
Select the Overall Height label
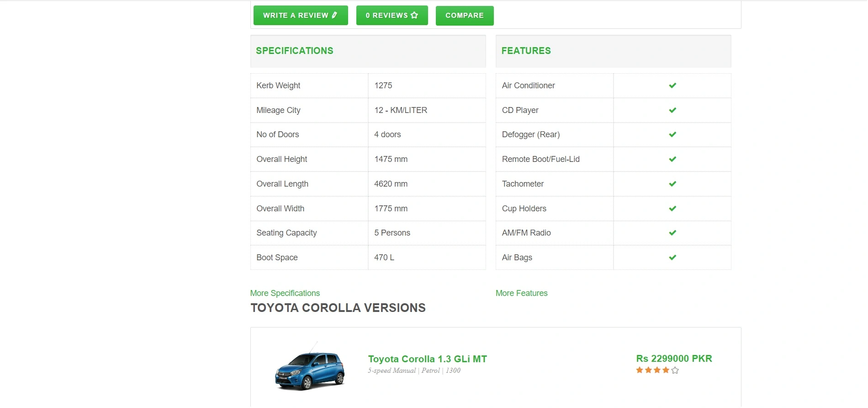tap(282, 159)
